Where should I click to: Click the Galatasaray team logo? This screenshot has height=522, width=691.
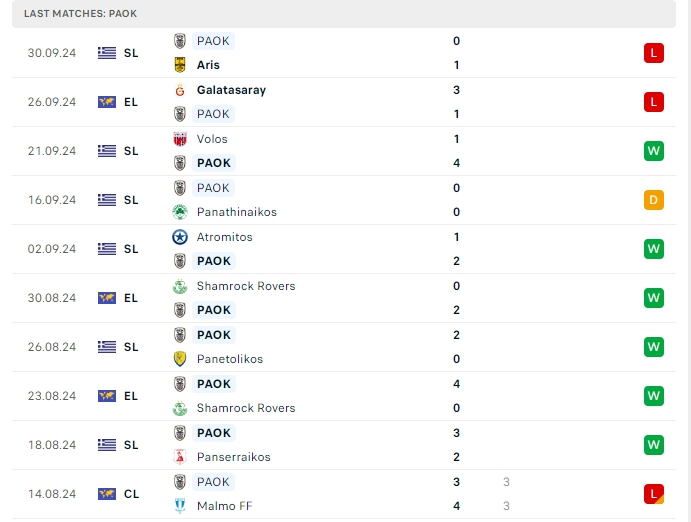click(180, 90)
